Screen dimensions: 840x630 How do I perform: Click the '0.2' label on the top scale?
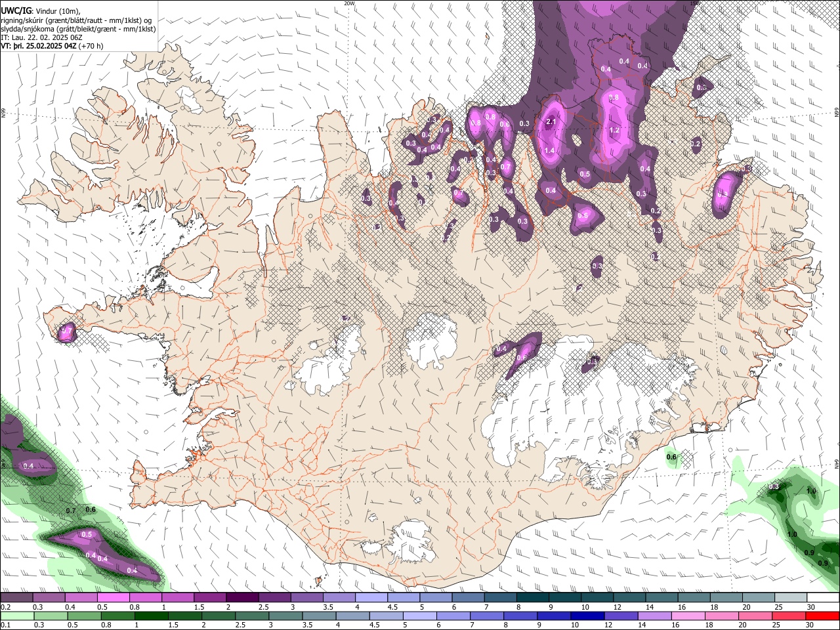[x=5, y=607]
